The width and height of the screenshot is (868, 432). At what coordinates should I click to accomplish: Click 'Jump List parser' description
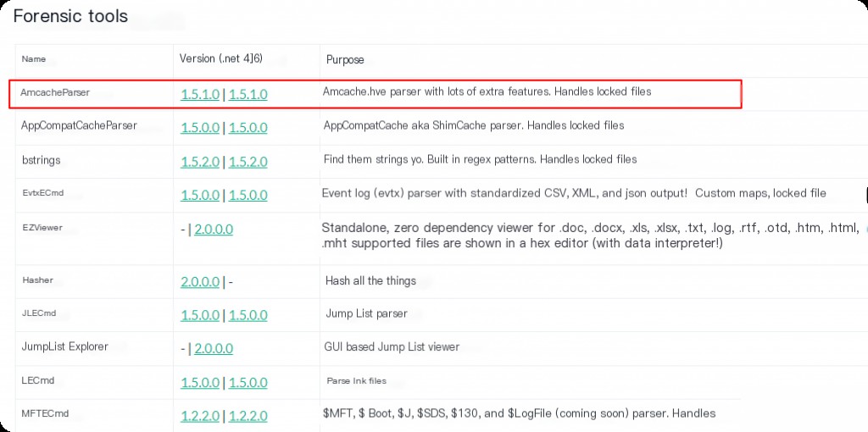pos(366,313)
